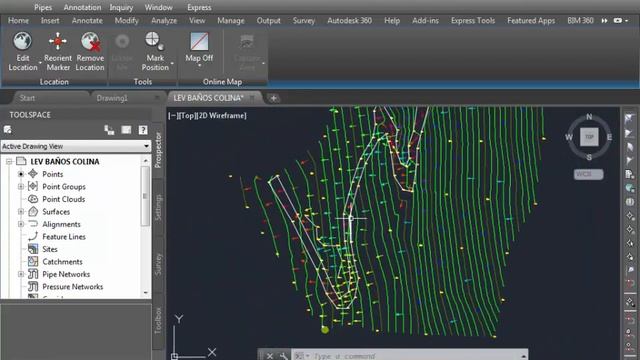Click the tree scrollbar down arrow
The width and height of the screenshot is (640, 360).
(x=146, y=293)
